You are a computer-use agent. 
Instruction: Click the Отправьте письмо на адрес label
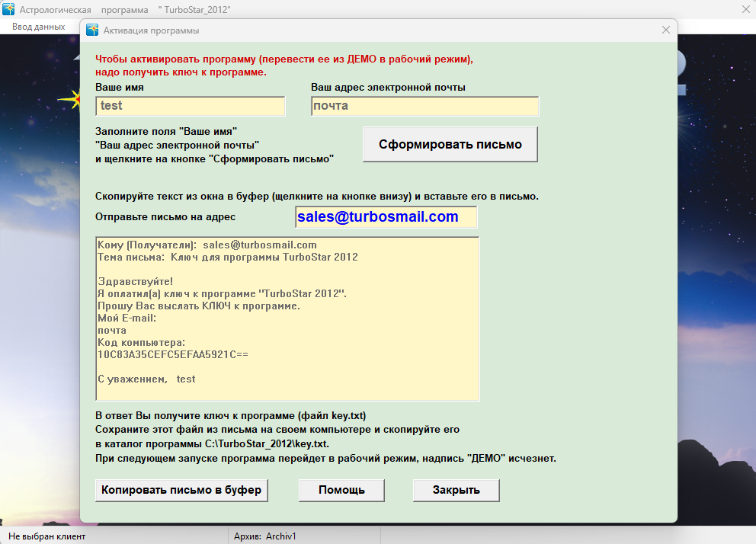[165, 217]
